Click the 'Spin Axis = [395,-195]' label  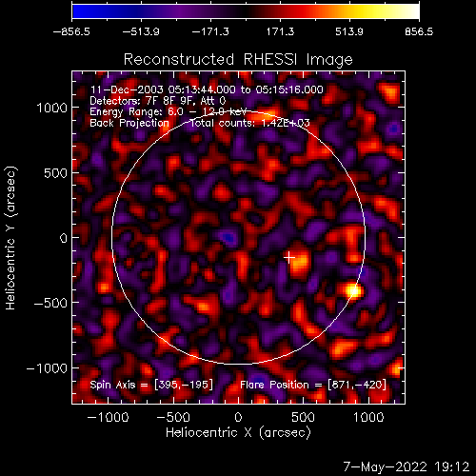[151, 385]
